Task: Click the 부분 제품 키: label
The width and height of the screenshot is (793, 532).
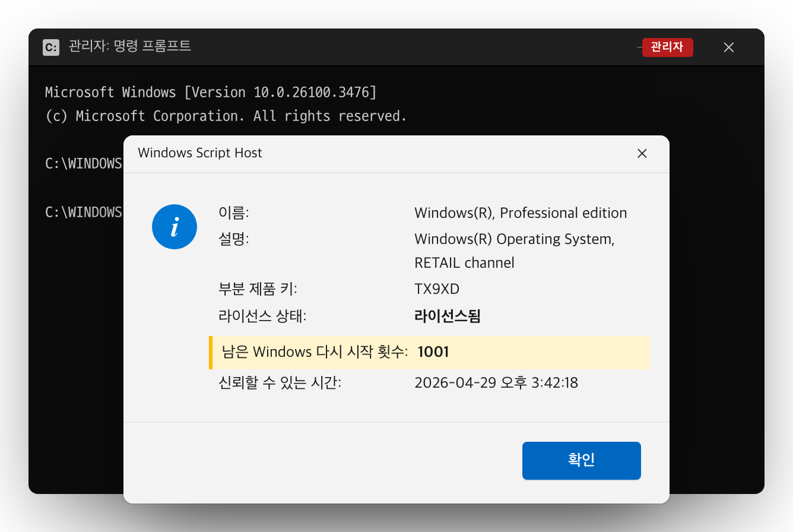Action: [x=258, y=289]
